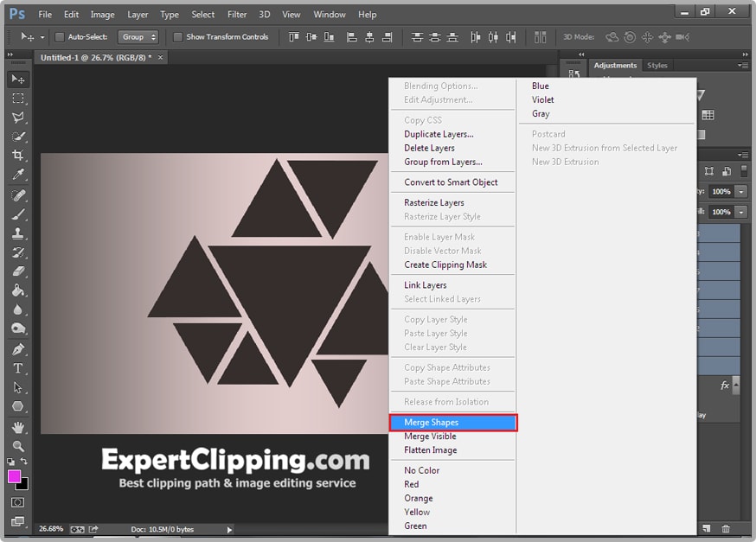
Task: Select the Brush tool
Action: pyautogui.click(x=17, y=214)
